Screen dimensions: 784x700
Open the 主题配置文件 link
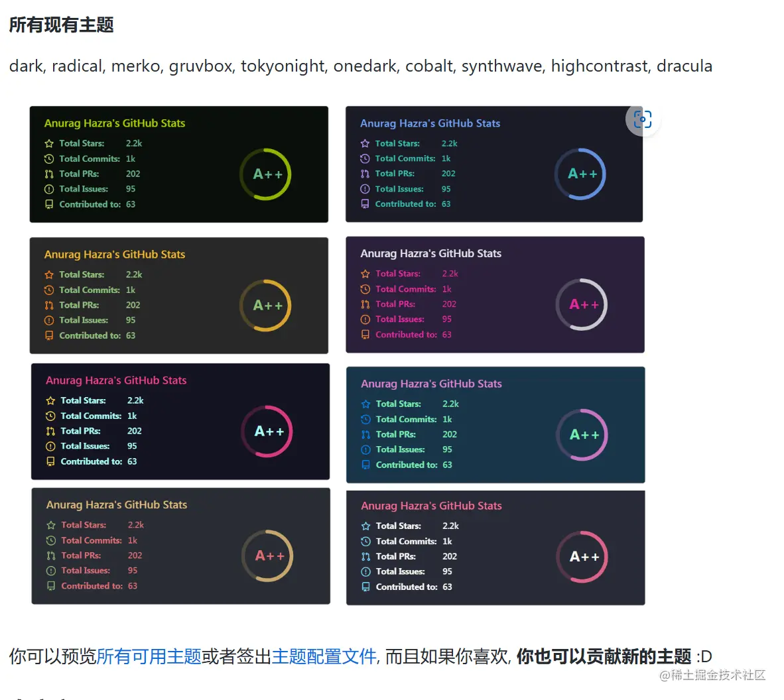[324, 656]
